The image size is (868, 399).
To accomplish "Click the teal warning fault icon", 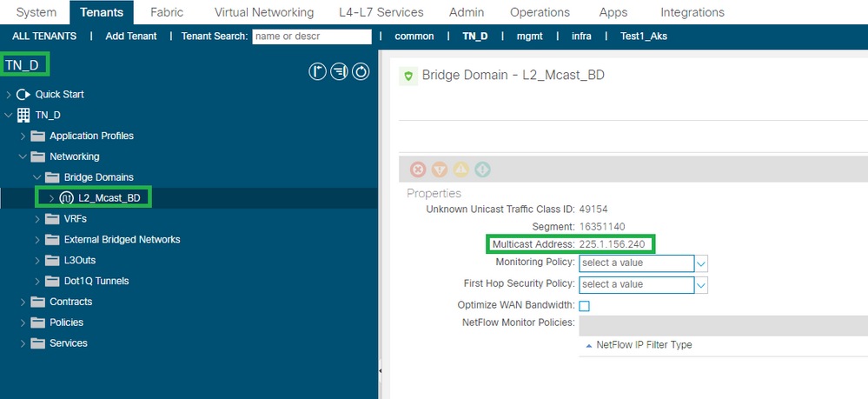I will click(x=483, y=170).
